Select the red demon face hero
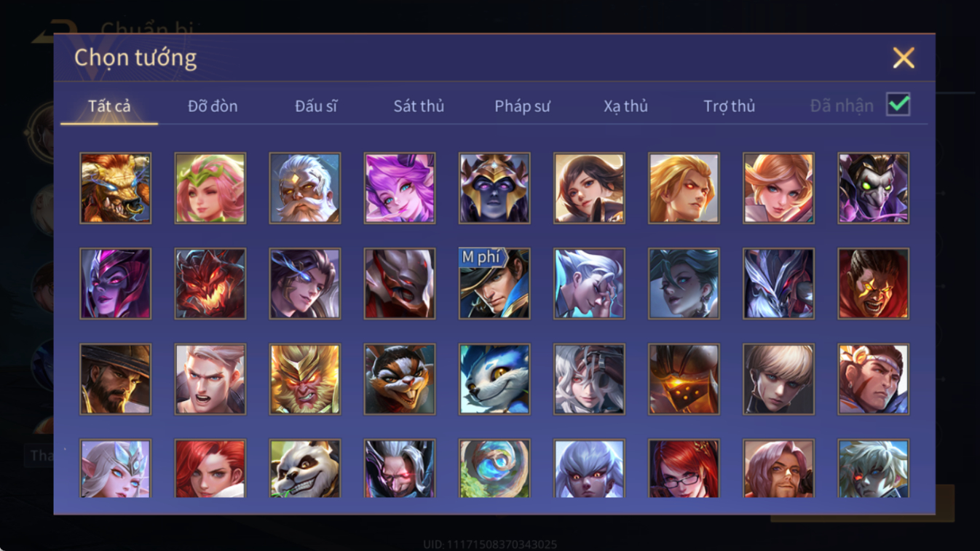 [x=210, y=284]
